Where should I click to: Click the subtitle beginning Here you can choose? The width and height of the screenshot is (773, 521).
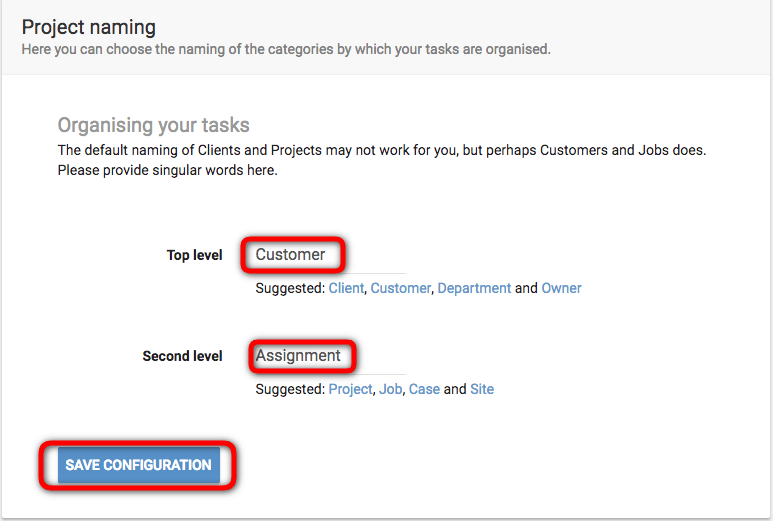coord(286,49)
